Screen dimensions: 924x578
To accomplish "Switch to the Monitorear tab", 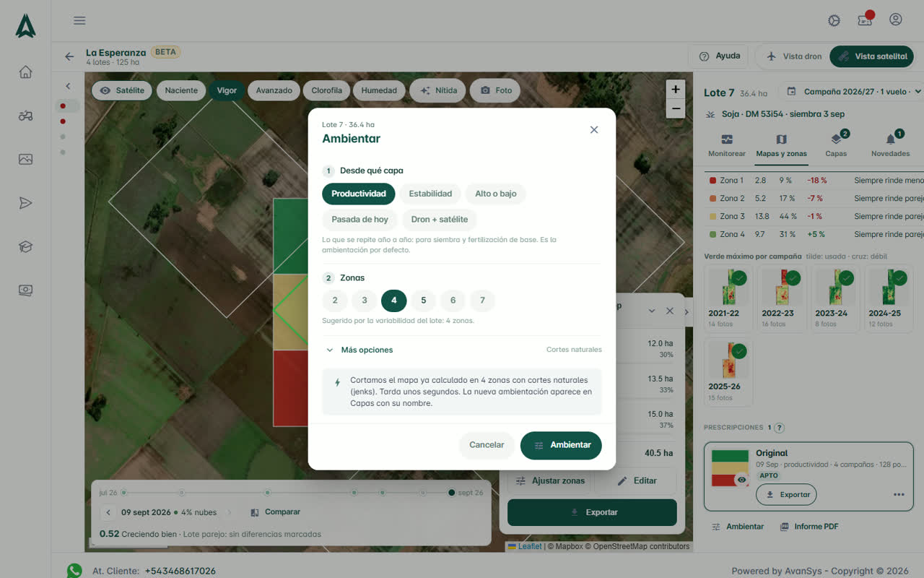I will pyautogui.click(x=727, y=145).
